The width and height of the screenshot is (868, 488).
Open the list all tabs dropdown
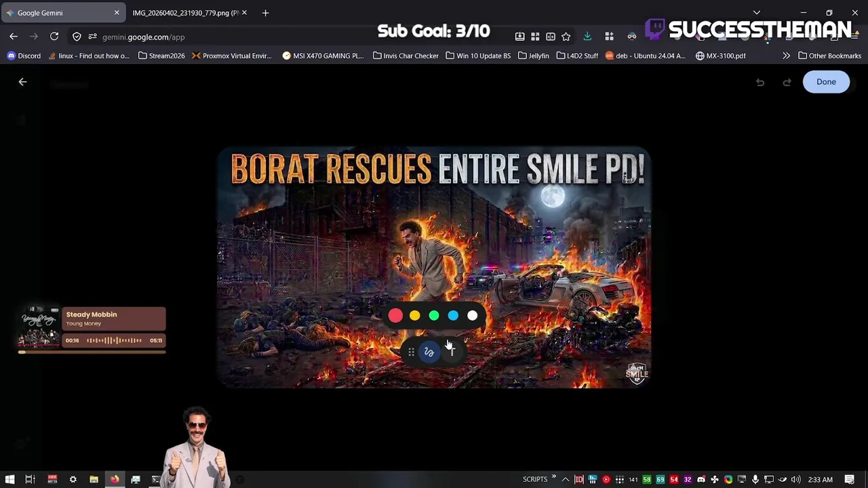pyautogui.click(x=757, y=13)
